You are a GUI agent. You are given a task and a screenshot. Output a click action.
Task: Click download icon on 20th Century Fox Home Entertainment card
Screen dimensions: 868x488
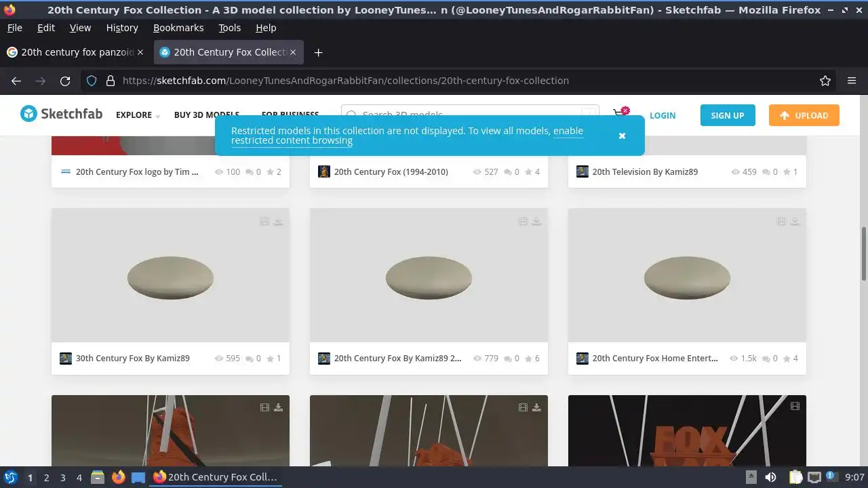(x=795, y=221)
